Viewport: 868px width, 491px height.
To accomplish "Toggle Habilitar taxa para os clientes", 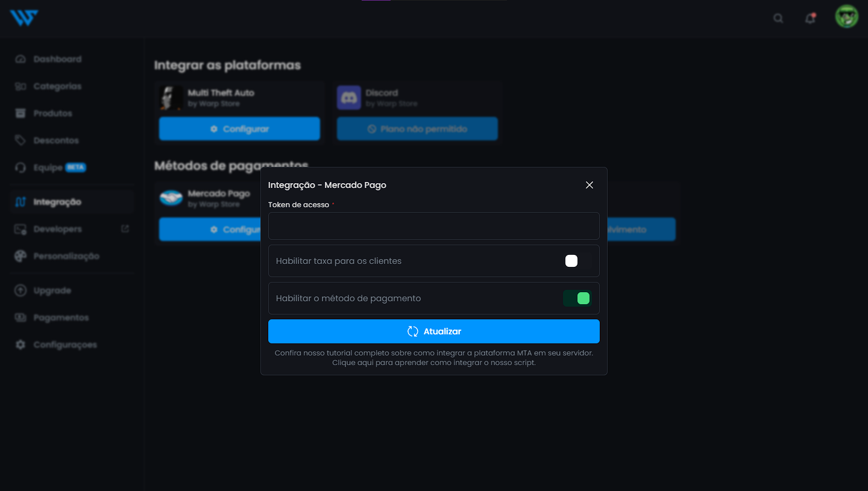I will pos(577,261).
